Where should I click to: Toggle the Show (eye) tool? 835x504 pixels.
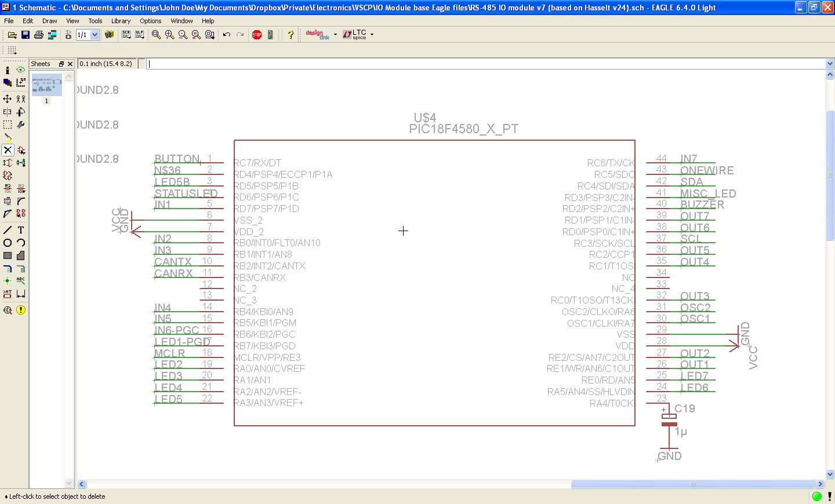pyautogui.click(x=21, y=70)
